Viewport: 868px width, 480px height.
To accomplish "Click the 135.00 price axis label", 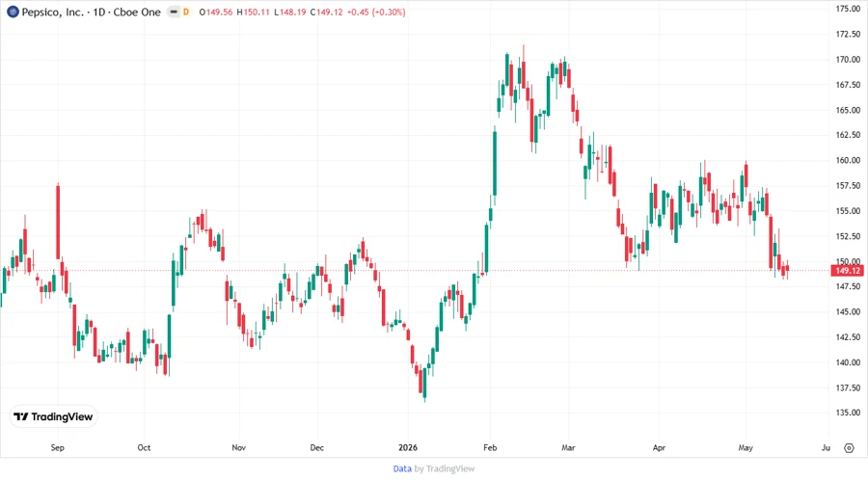I will tap(848, 413).
